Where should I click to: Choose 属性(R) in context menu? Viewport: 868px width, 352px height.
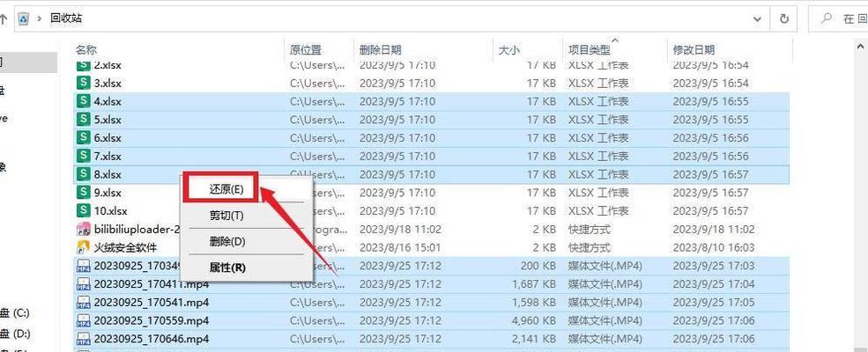tap(227, 268)
